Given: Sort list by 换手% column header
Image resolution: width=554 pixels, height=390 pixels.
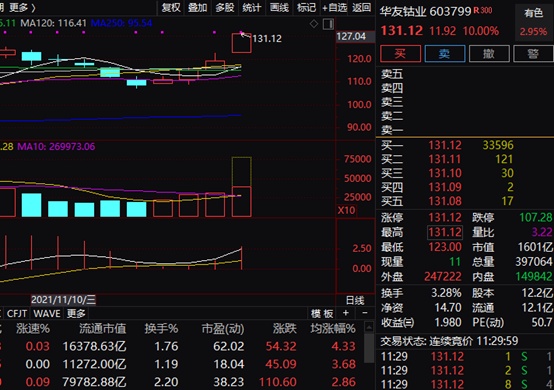Looking at the screenshot, I should (161, 329).
